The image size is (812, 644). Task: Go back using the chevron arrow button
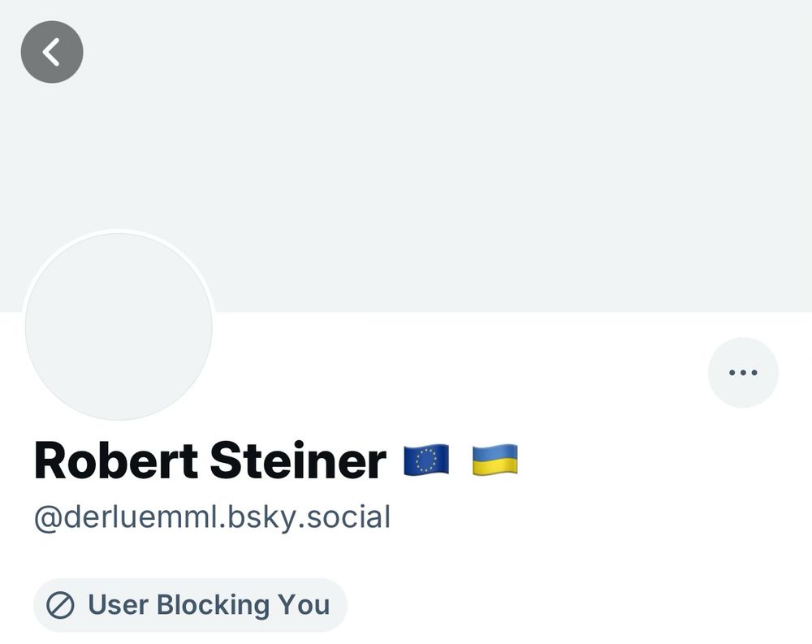[x=52, y=52]
